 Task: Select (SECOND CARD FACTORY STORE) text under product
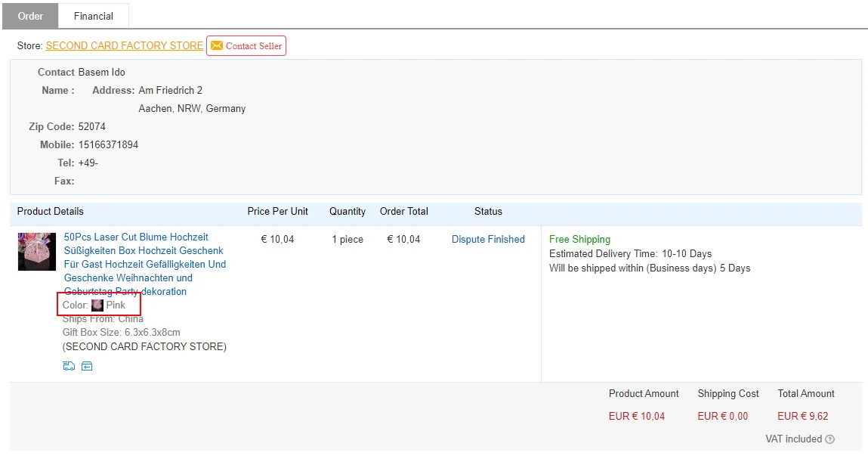click(x=144, y=346)
